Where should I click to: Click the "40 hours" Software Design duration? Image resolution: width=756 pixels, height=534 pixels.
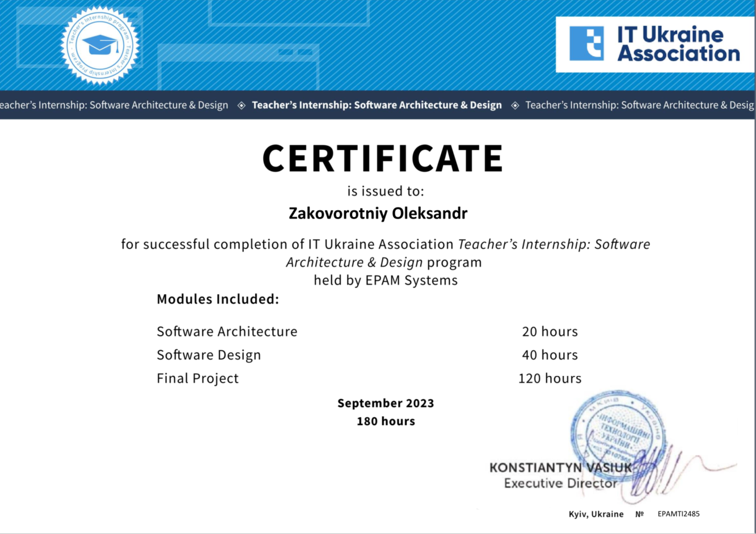click(x=550, y=355)
